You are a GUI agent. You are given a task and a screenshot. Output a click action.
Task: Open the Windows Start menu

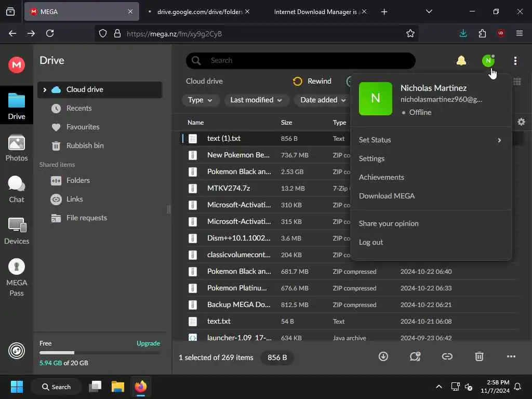[x=17, y=387]
